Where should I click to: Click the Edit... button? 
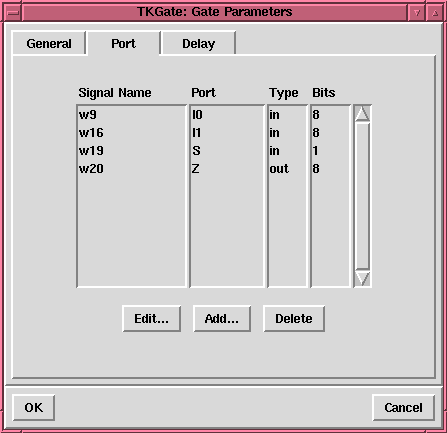tap(152, 319)
